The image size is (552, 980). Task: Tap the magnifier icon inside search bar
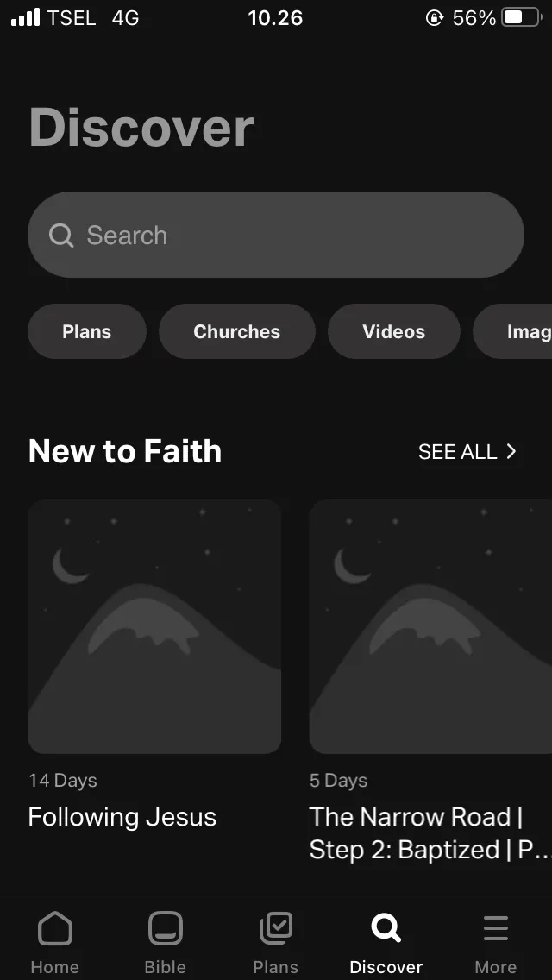[61, 236]
